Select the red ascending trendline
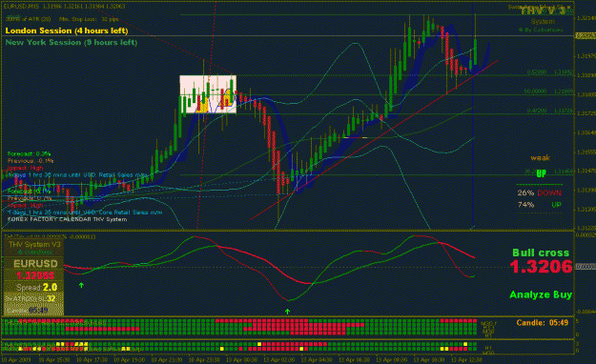Image resolution: width=596 pixels, height=364 pixels. pyautogui.click(x=375, y=139)
